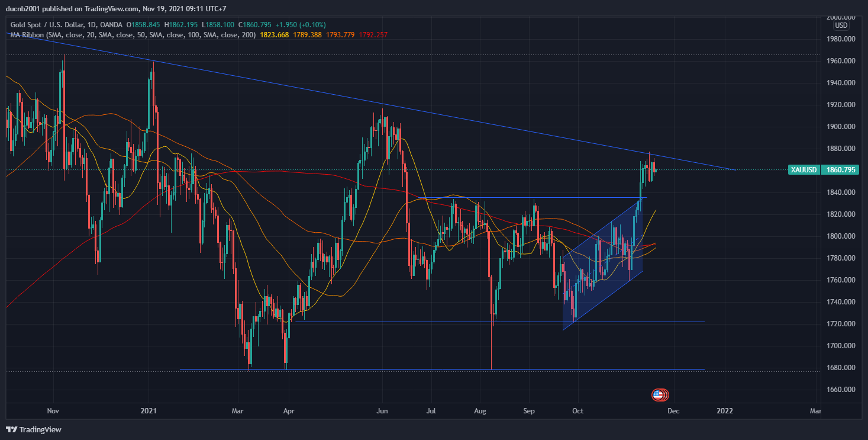Click the Jun label on the time axis

[382, 410]
